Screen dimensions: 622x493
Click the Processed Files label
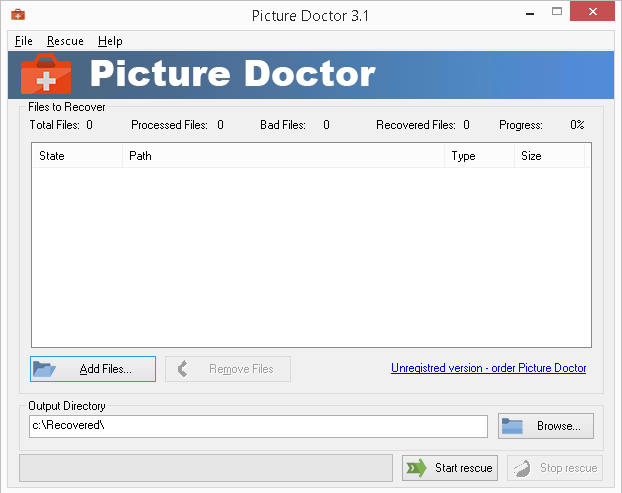click(169, 125)
